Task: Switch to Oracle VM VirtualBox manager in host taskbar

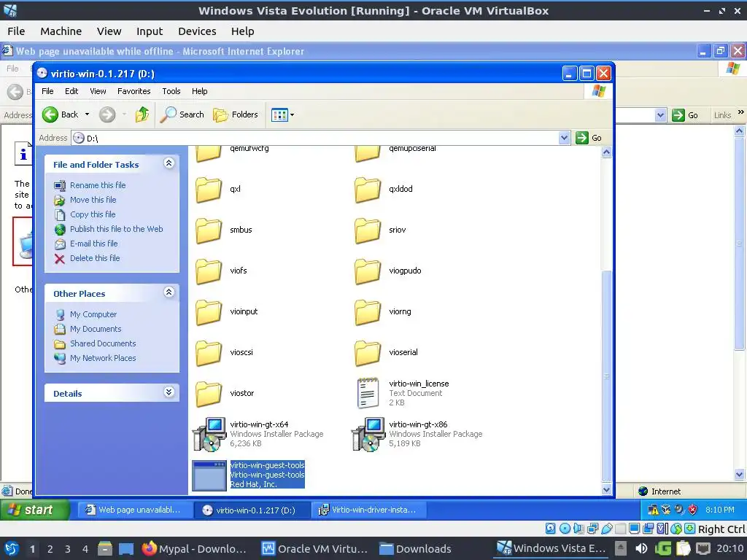Action: pyautogui.click(x=315, y=548)
